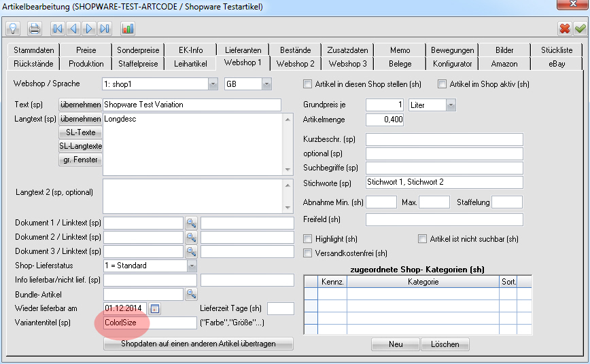Click the green checkmark save icon
The image size is (590, 364).
click(x=580, y=29)
